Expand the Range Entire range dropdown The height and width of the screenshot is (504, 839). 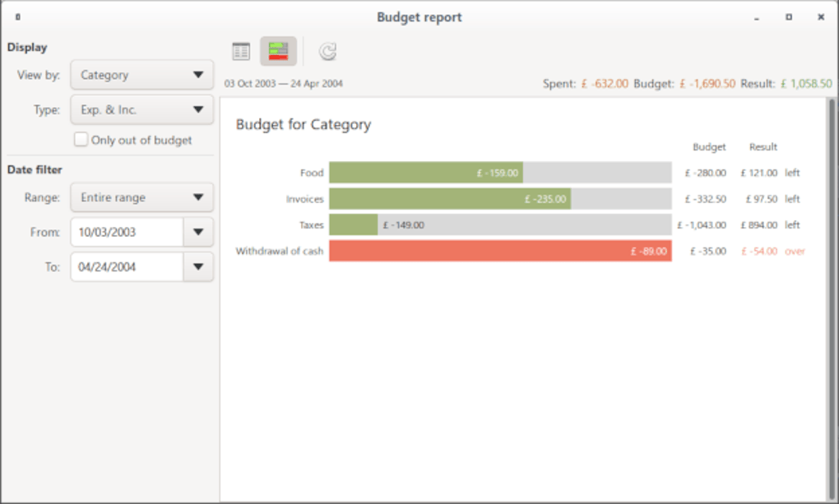[141, 197]
